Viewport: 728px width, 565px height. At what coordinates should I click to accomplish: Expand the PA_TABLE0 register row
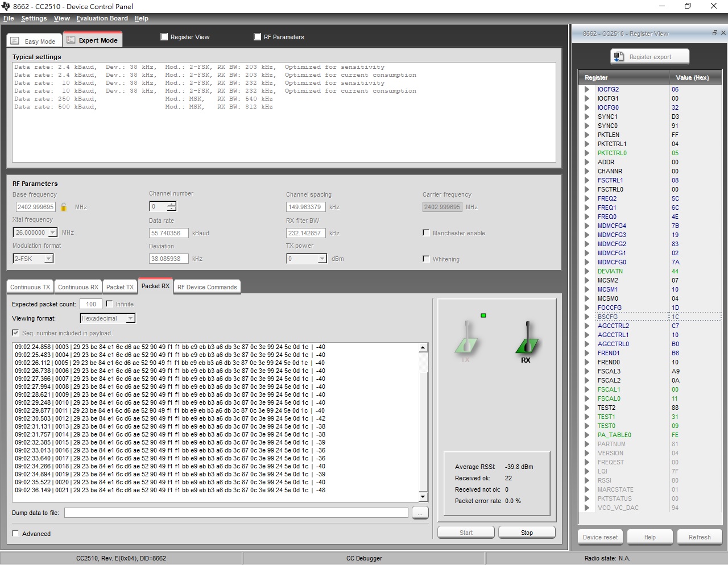coord(587,435)
